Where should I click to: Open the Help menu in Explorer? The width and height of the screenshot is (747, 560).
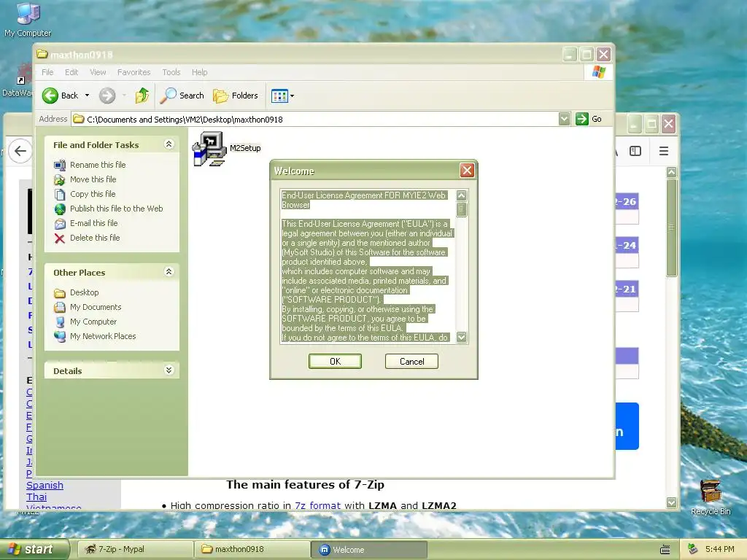pos(200,72)
